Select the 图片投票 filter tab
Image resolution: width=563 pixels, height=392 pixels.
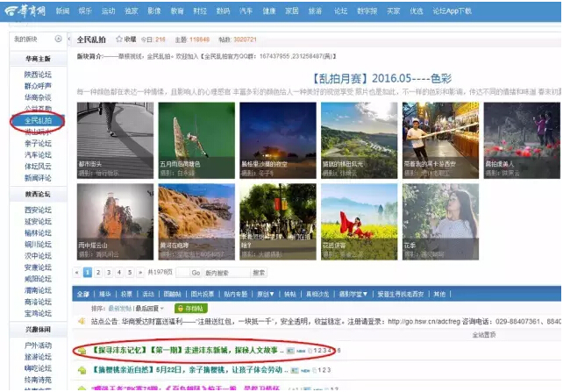click(x=203, y=294)
